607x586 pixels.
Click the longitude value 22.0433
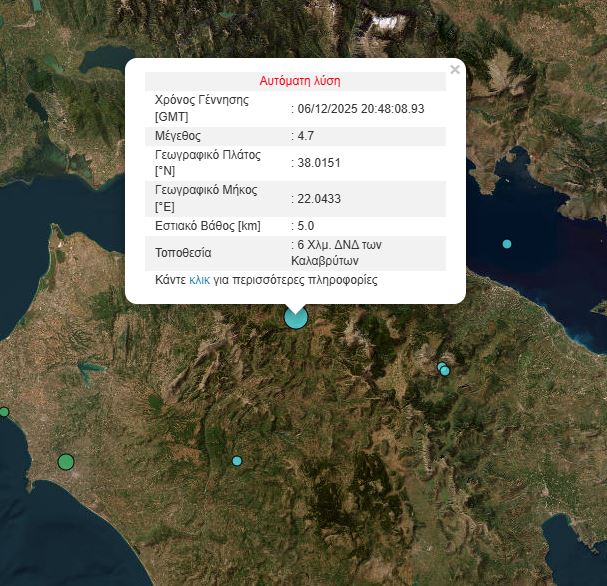pyautogui.click(x=319, y=198)
